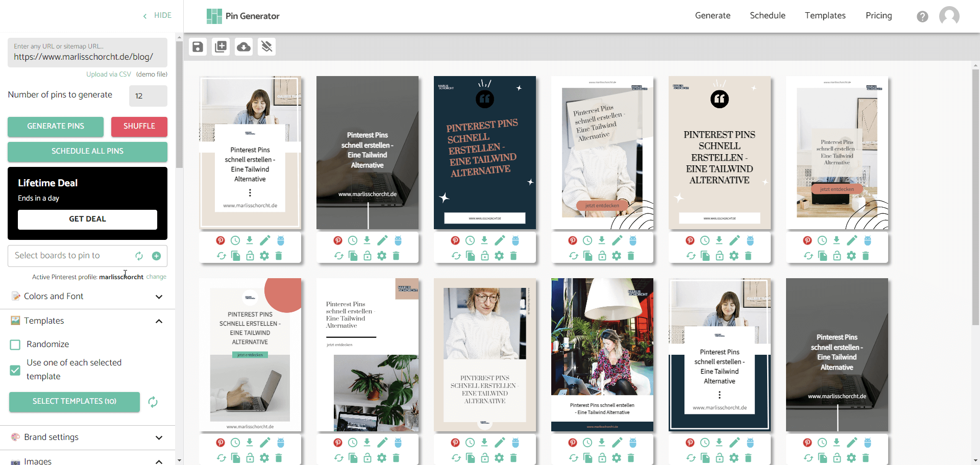Click SELECT TEMPLATES (10) button
The image size is (980, 465).
click(x=75, y=402)
